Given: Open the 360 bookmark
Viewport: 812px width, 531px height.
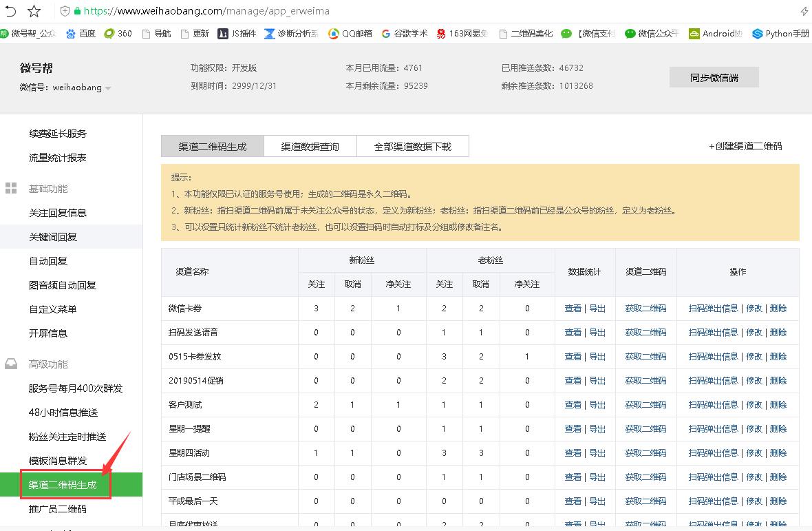Looking at the screenshot, I should pos(118,34).
